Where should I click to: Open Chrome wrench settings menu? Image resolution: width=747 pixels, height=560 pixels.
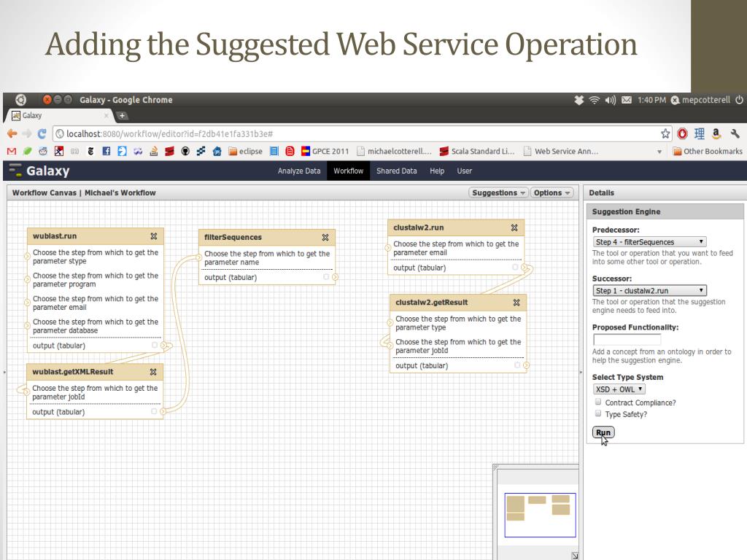point(735,134)
